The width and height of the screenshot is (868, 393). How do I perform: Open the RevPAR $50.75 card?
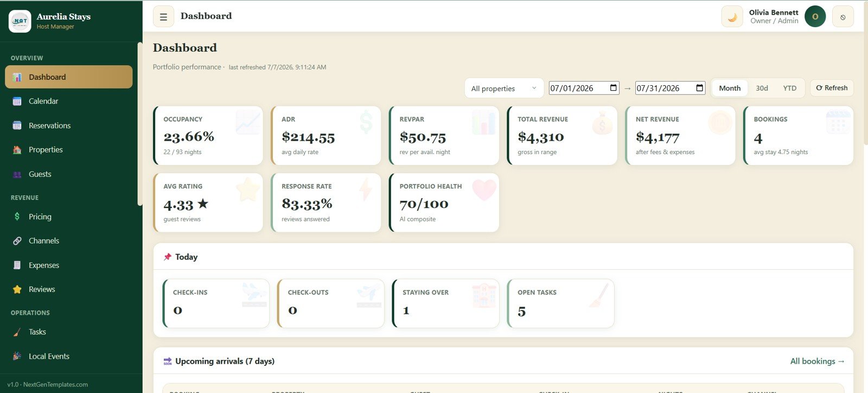(x=444, y=136)
